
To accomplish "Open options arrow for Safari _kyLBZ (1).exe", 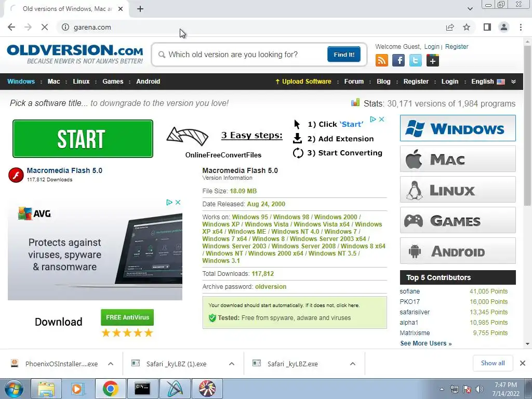I will click(232, 364).
